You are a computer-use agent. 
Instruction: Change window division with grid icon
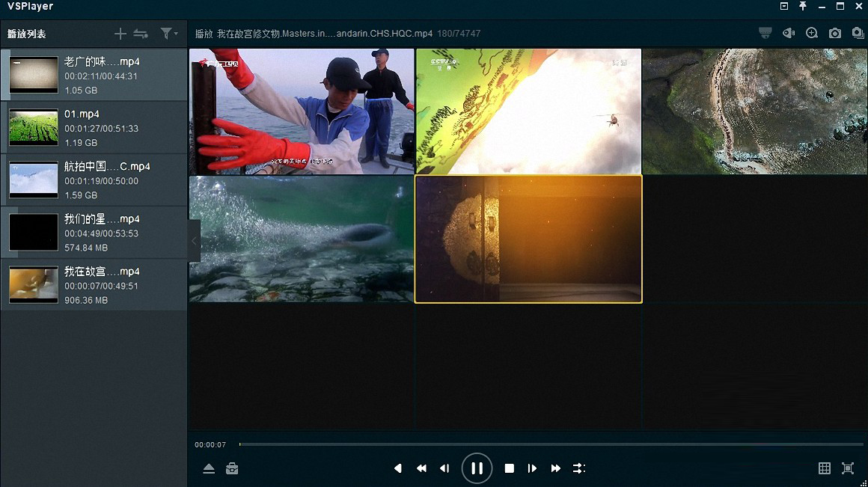(x=825, y=468)
